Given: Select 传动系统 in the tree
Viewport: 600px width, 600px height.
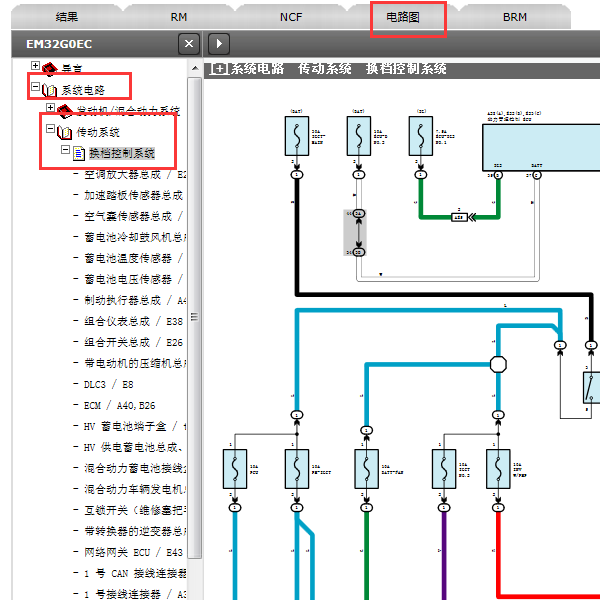Looking at the screenshot, I should (98, 132).
